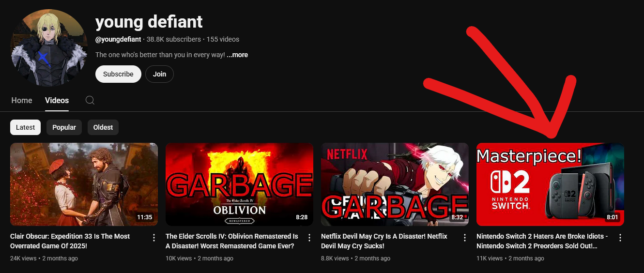644x273 pixels.
Task: Filter videos by Popular
Action: pyautogui.click(x=64, y=127)
